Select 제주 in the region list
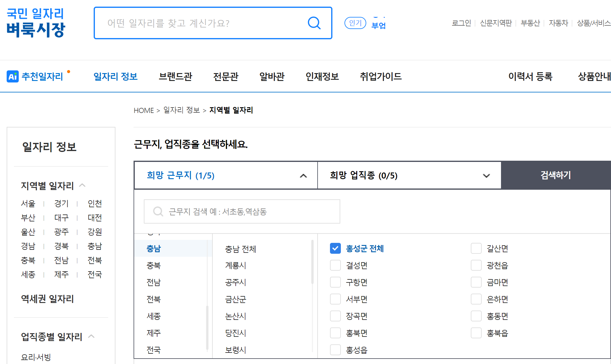Viewport: 611px width, 364px height. point(154,333)
